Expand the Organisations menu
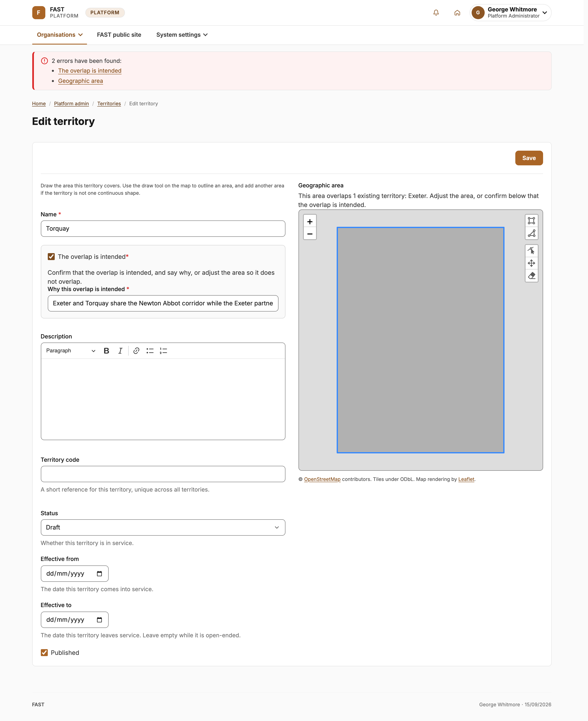The height and width of the screenshot is (721, 588). [x=60, y=34]
